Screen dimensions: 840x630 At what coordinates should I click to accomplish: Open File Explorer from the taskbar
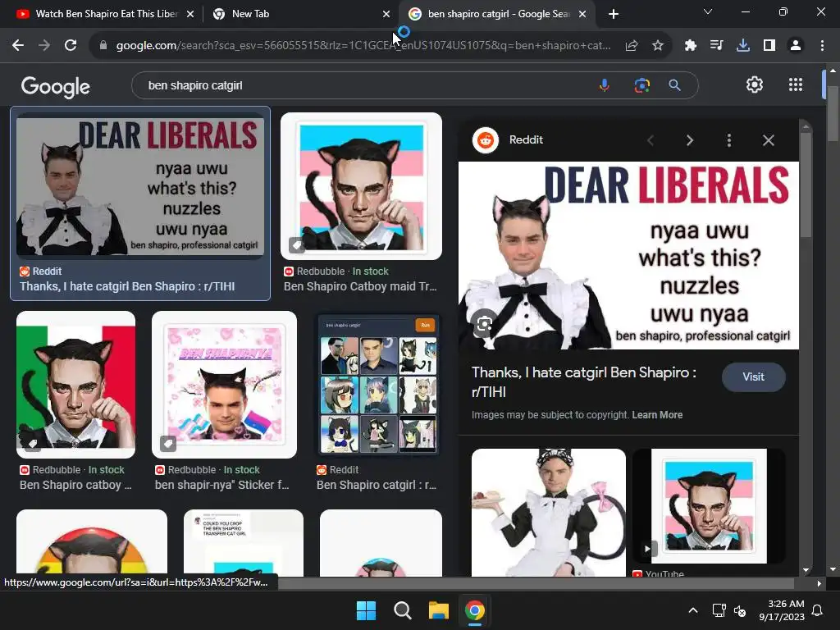coord(438,610)
